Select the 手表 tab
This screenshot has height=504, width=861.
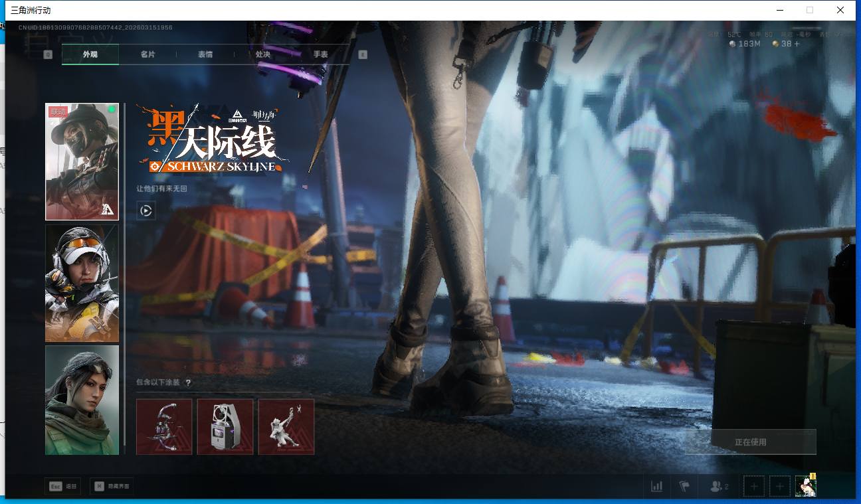tap(320, 54)
